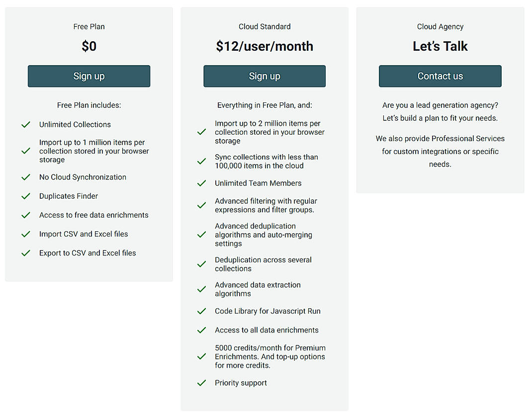
Task: Click the checkmark next to Duplicates Finder
Action: [x=26, y=196]
